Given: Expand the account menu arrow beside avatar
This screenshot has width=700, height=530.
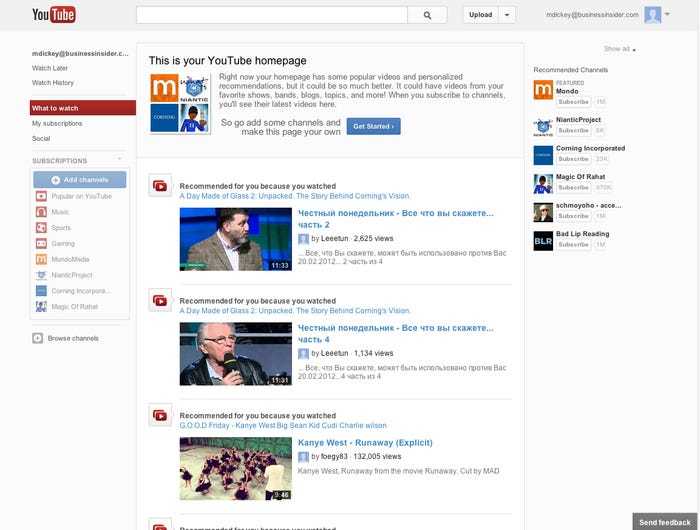Looking at the screenshot, I should (667, 14).
